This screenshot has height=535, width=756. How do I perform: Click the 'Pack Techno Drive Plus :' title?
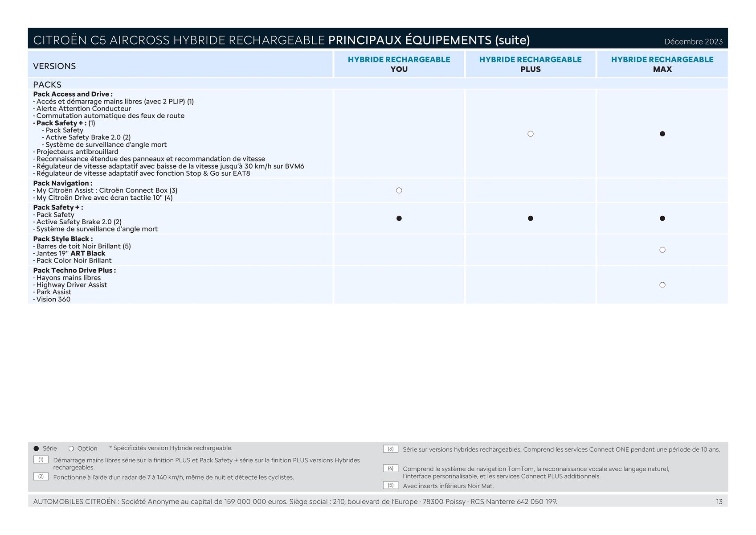(74, 271)
